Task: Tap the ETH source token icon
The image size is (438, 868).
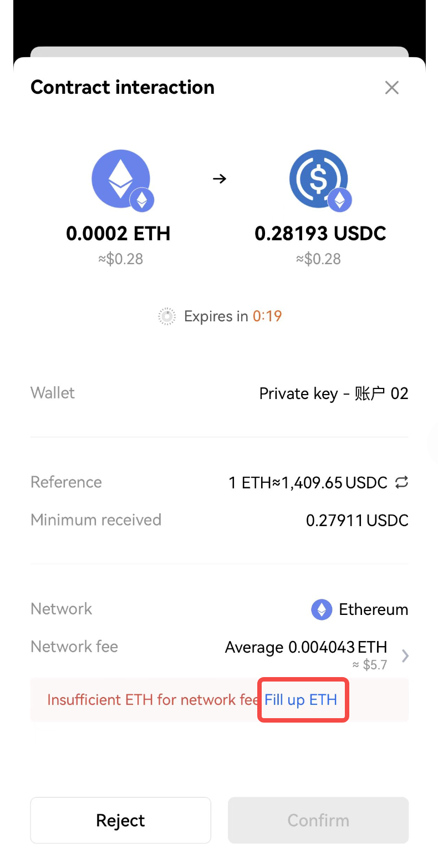Action: [121, 179]
